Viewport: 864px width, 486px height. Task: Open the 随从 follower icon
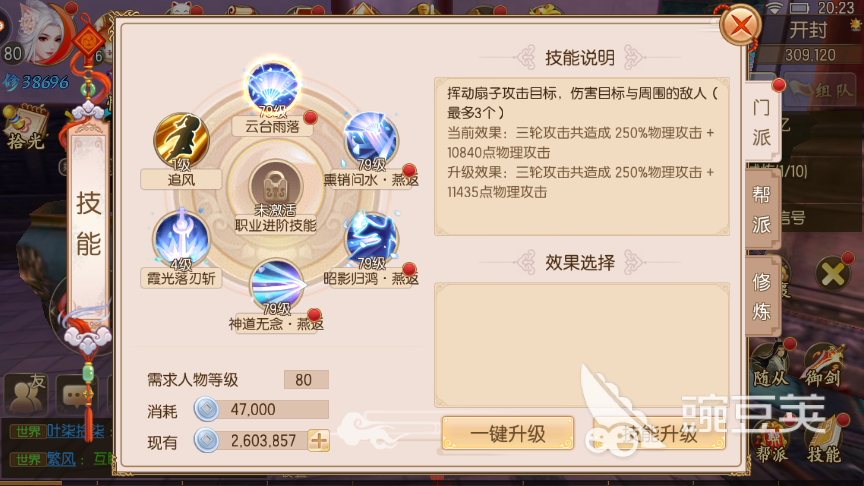pyautogui.click(x=772, y=364)
